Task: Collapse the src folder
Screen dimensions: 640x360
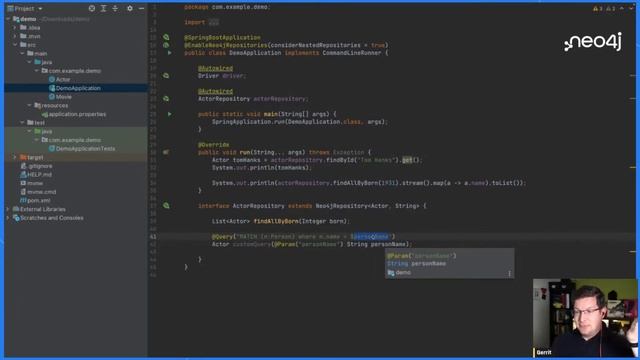Action: pyautogui.click(x=16, y=45)
